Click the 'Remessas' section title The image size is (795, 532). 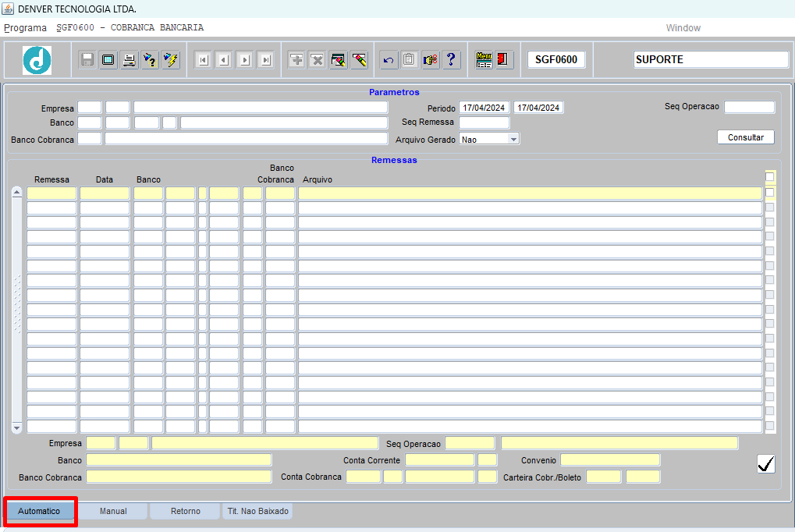[x=394, y=160]
